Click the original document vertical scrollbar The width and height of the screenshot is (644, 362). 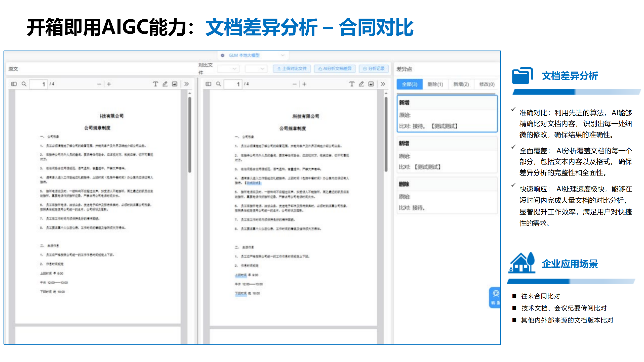[x=190, y=134]
